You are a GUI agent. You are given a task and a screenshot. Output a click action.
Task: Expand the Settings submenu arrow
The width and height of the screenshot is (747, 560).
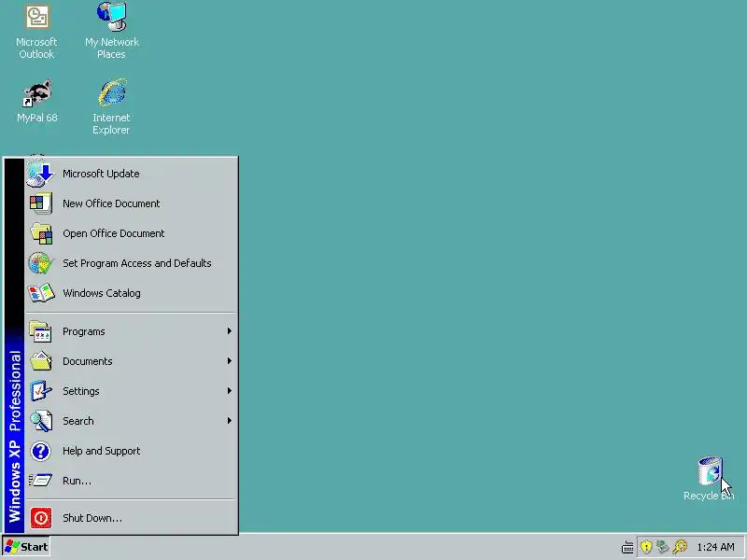tap(229, 390)
